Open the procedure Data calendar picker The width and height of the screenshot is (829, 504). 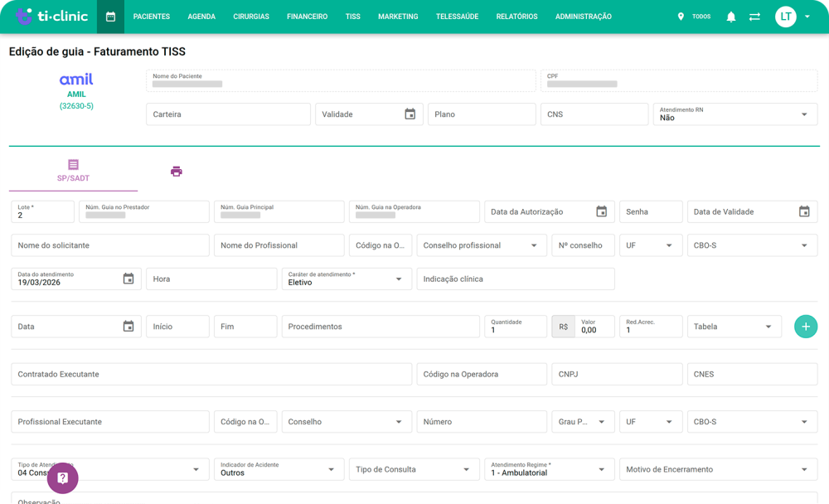tap(128, 327)
